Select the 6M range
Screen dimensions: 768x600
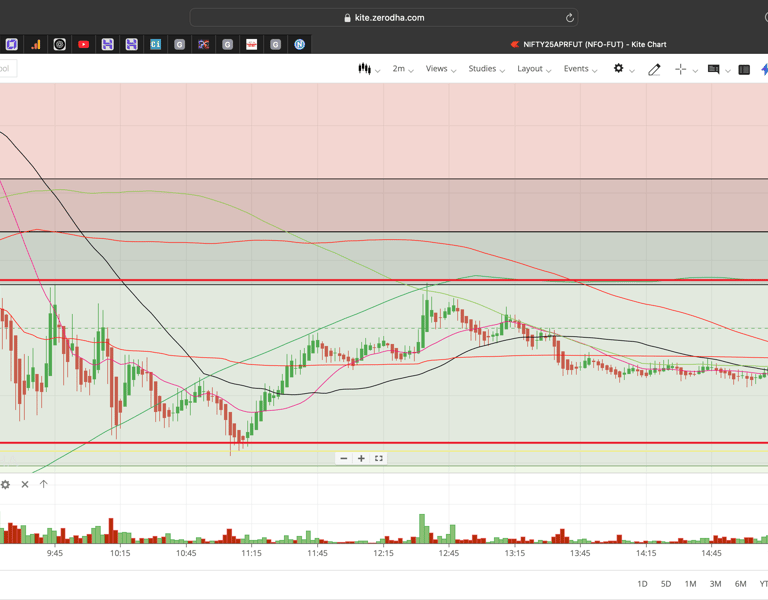tap(740, 584)
